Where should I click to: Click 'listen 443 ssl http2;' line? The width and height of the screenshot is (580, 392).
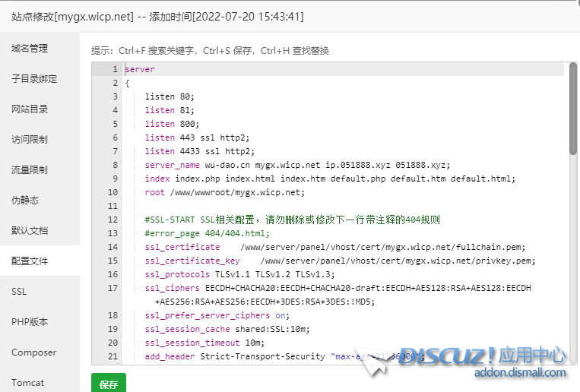(197, 138)
